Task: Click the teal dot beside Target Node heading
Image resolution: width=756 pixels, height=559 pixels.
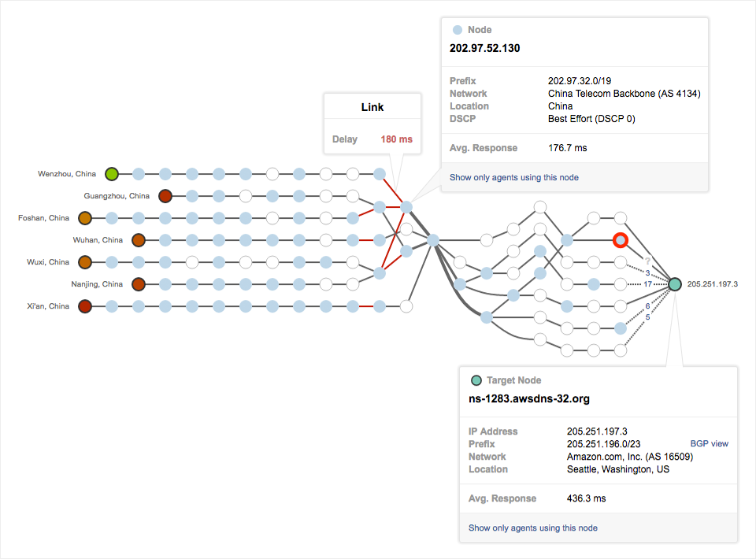Action: click(x=476, y=380)
